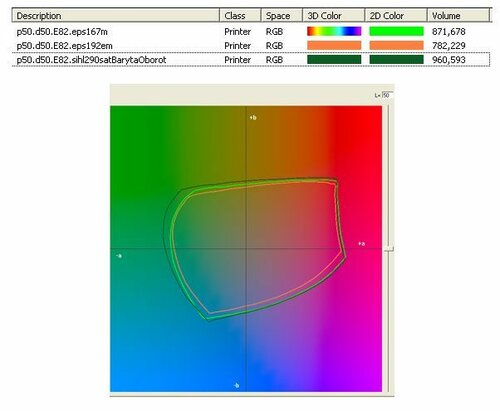
Task: Open orange 3D color swatch for eps192em
Action: [x=334, y=45]
